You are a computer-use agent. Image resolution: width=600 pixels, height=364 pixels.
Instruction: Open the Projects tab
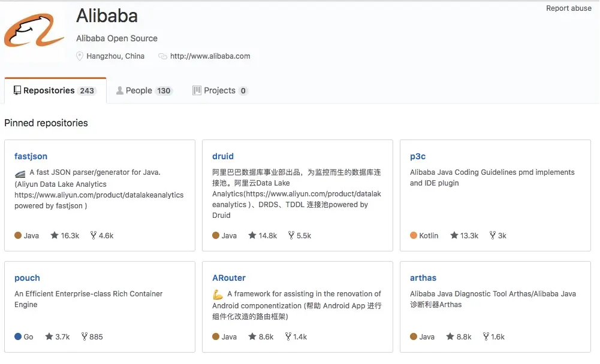coord(219,90)
